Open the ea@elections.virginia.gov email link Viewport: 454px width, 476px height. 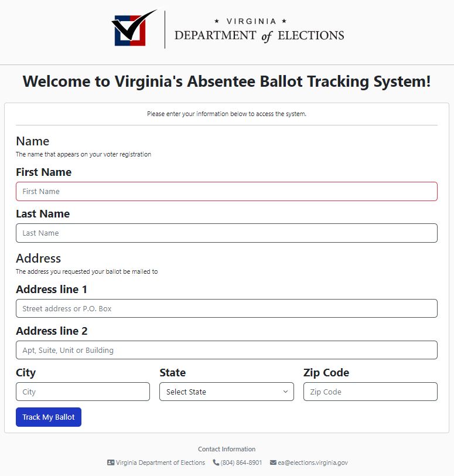(x=313, y=463)
